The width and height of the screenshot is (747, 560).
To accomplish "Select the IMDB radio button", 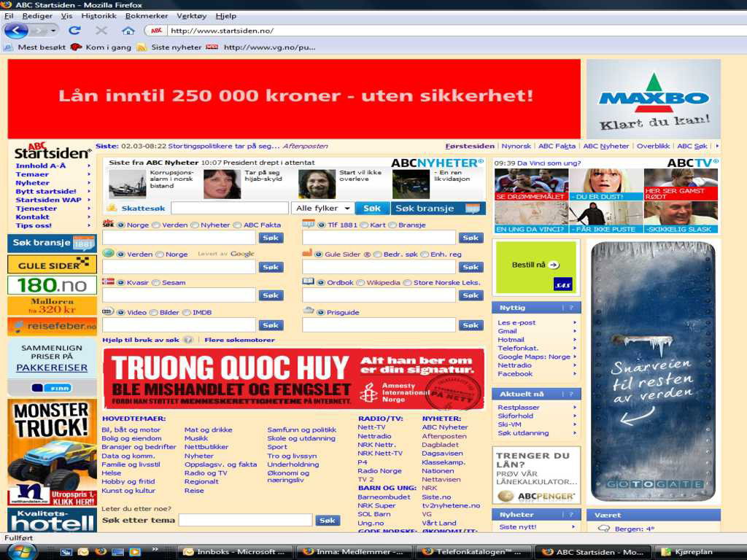I will point(187,312).
